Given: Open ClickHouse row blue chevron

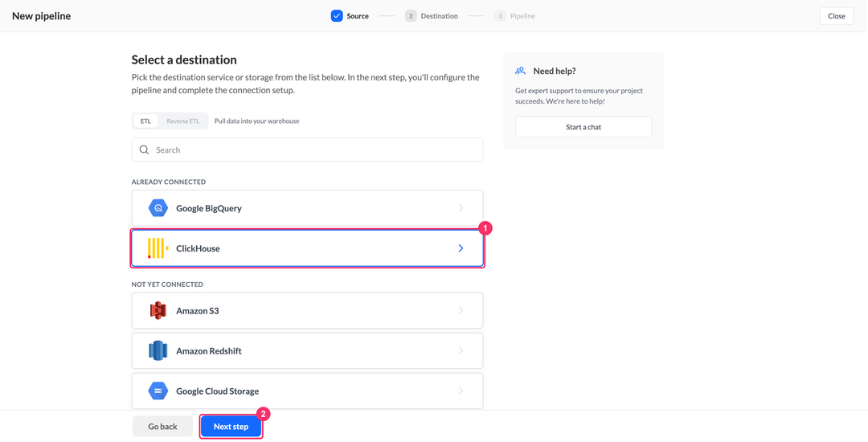Looking at the screenshot, I should point(461,248).
